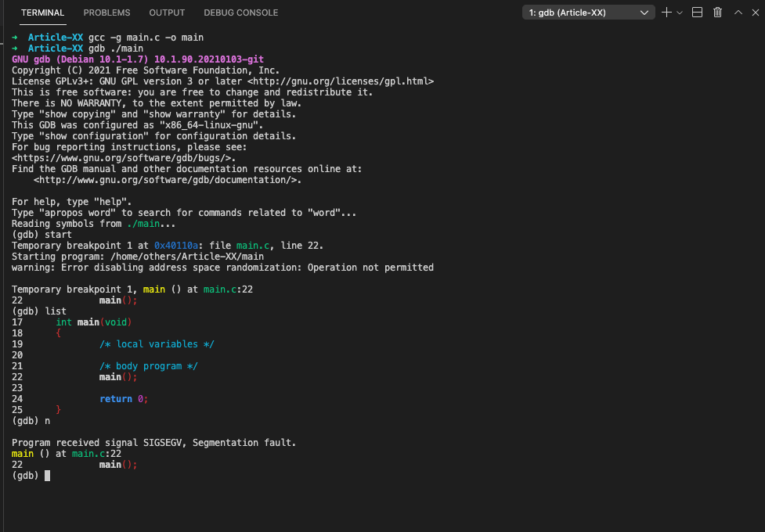Image resolution: width=765 pixels, height=532 pixels.
Task: Maximize panel size with the up chevron
Action: coord(738,13)
